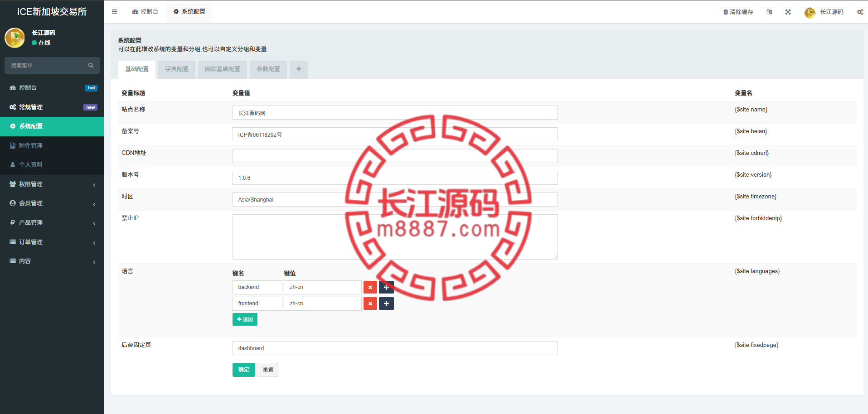The width and height of the screenshot is (868, 414).
Task: Focus the 后台固定页 field with dashboard
Action: tap(395, 348)
